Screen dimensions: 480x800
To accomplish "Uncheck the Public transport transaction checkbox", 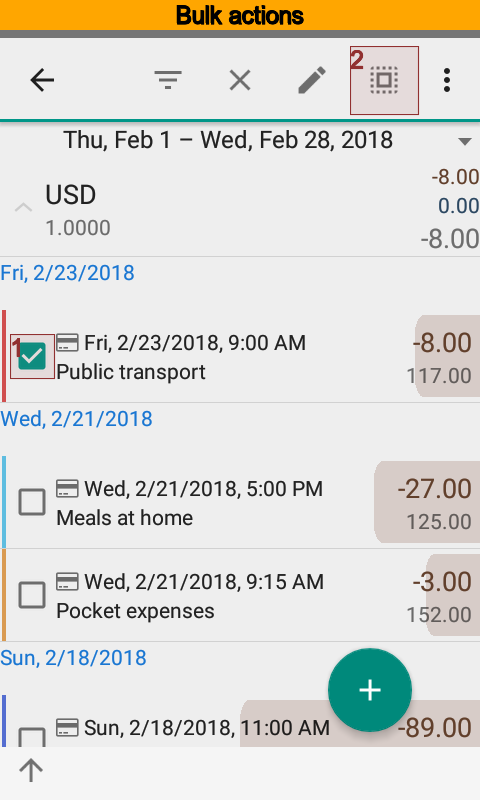I will coord(32,356).
